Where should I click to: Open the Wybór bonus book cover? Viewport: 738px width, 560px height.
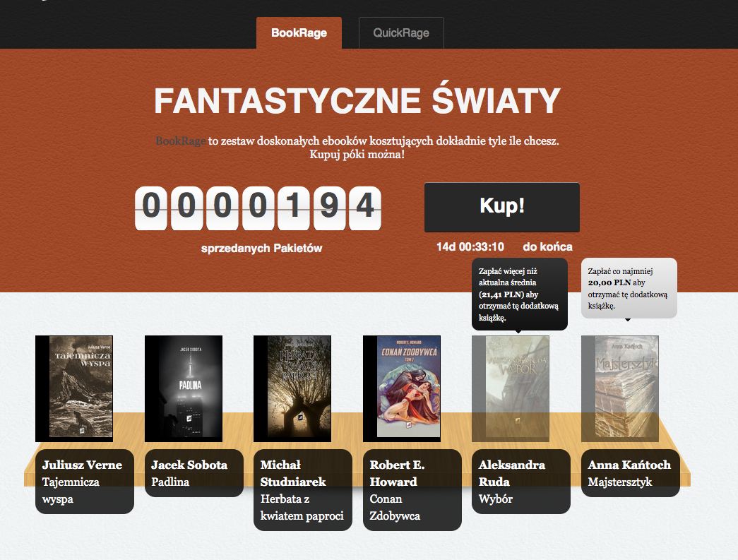pos(511,388)
